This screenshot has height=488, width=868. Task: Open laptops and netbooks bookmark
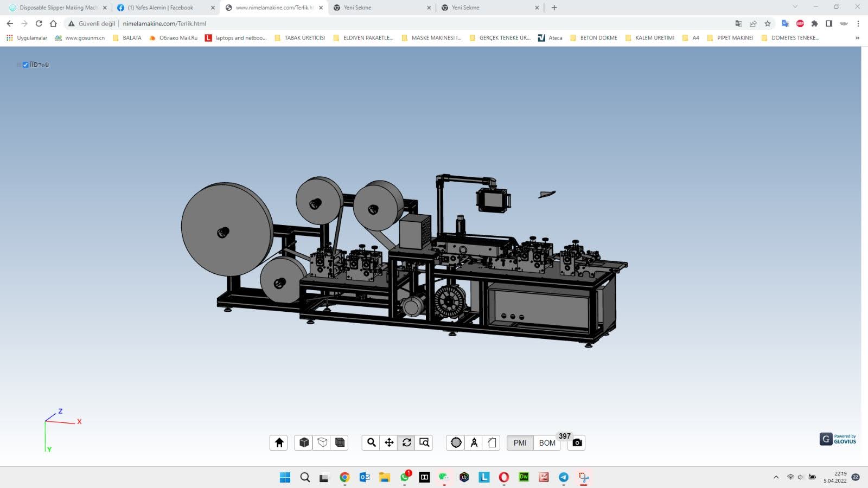coord(236,38)
